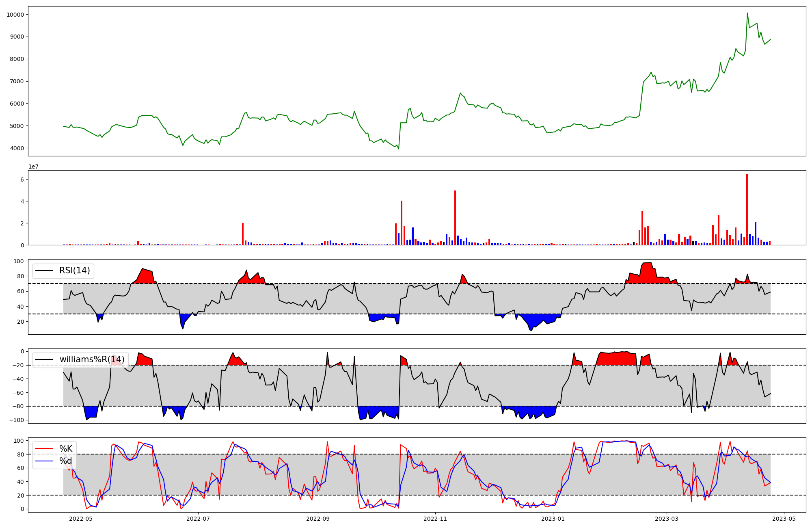Click the 2022-09 x-axis date label

click(x=318, y=519)
